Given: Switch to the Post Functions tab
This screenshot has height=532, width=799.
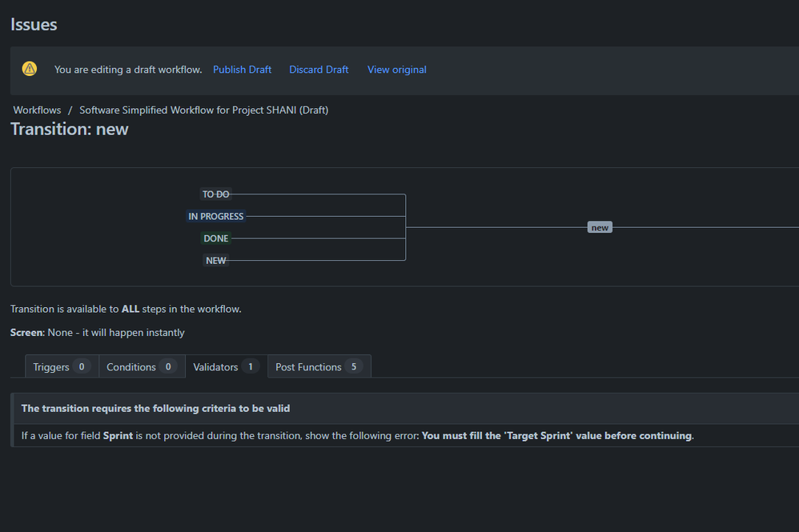Looking at the screenshot, I should point(307,366).
